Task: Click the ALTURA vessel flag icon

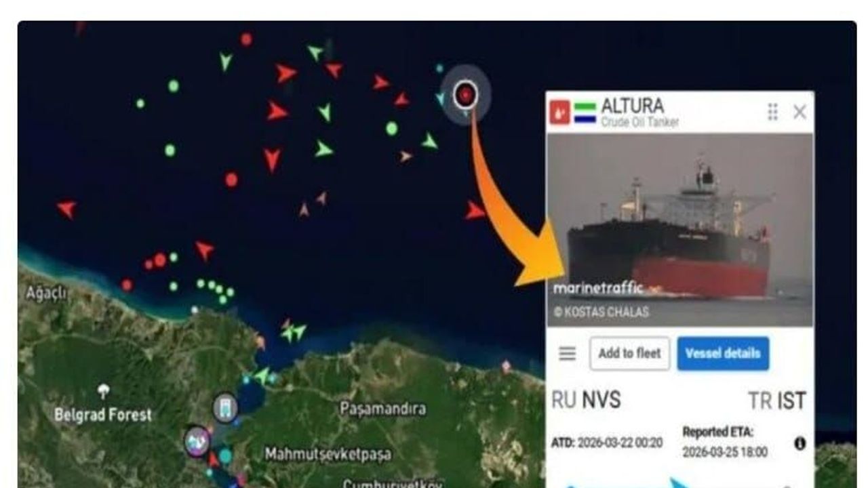Action: pyautogui.click(x=585, y=113)
